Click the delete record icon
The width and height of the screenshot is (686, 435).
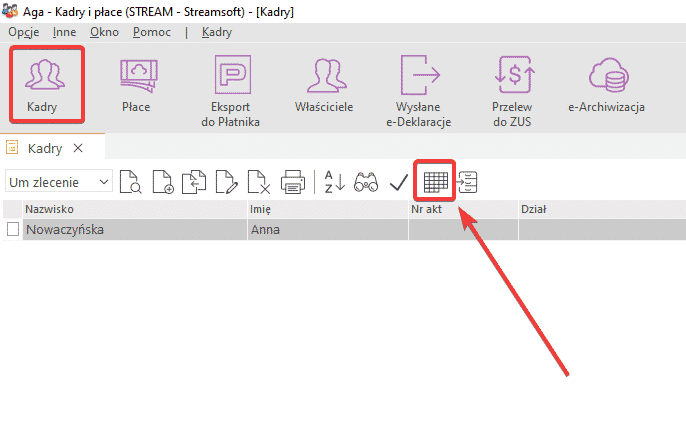point(259,182)
